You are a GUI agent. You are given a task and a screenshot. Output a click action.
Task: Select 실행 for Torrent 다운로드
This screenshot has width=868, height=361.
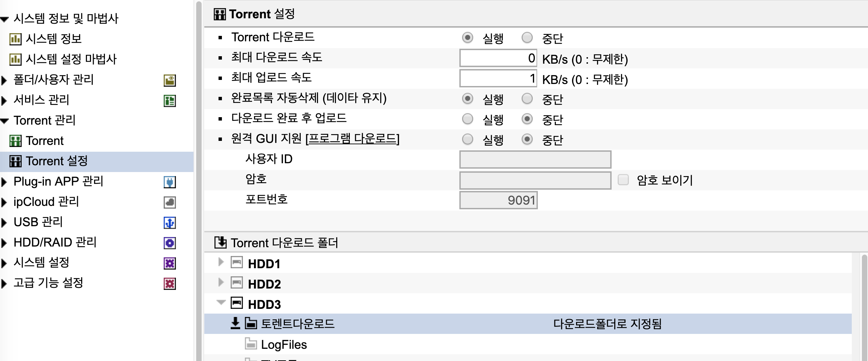coord(467,38)
